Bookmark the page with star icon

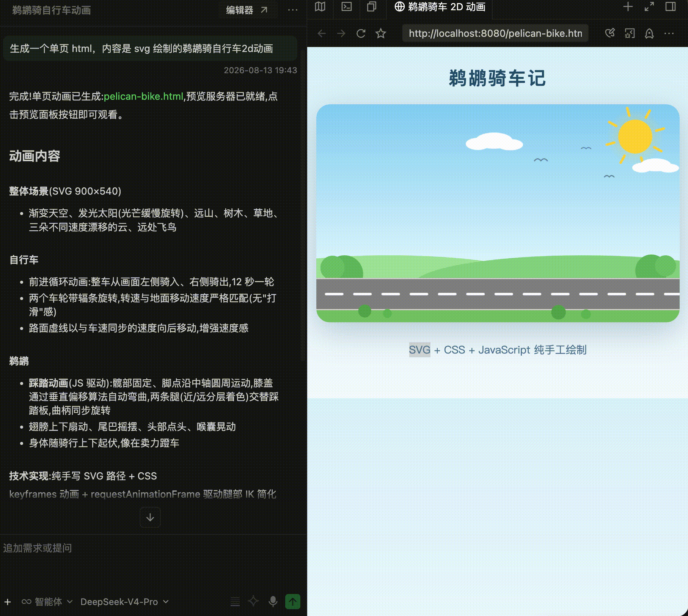(x=381, y=33)
